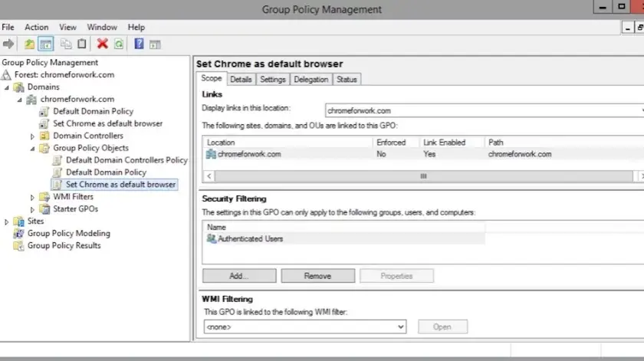Click the Group Policy Objects folder icon
The width and height of the screenshot is (644, 361).
[x=44, y=148]
